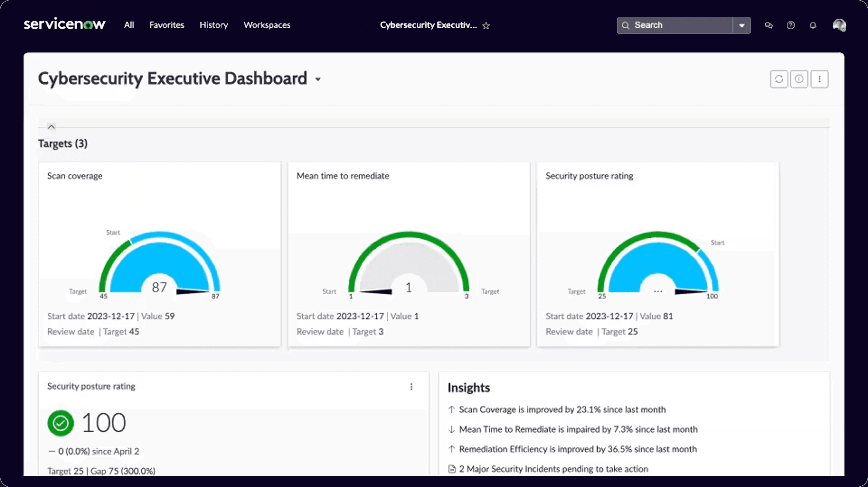Open the search scope dropdown arrow
868x487 pixels.
tap(741, 25)
